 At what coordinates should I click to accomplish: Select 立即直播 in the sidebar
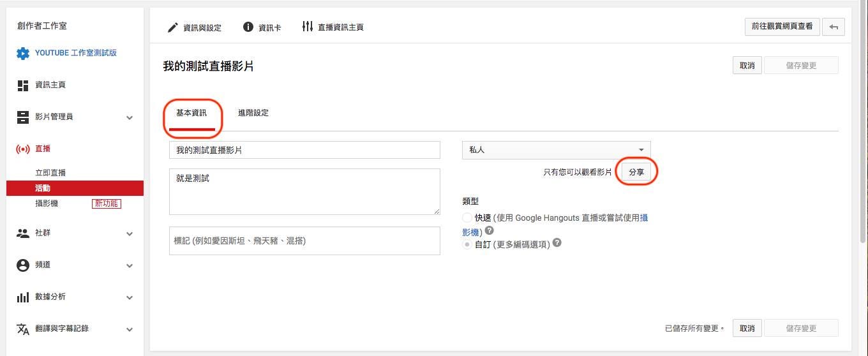click(x=50, y=173)
